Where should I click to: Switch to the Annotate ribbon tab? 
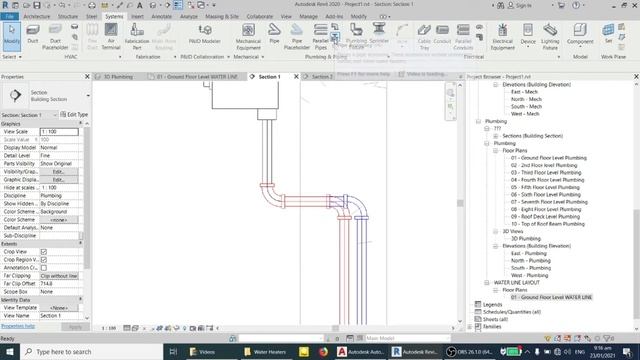pyautogui.click(x=162, y=16)
